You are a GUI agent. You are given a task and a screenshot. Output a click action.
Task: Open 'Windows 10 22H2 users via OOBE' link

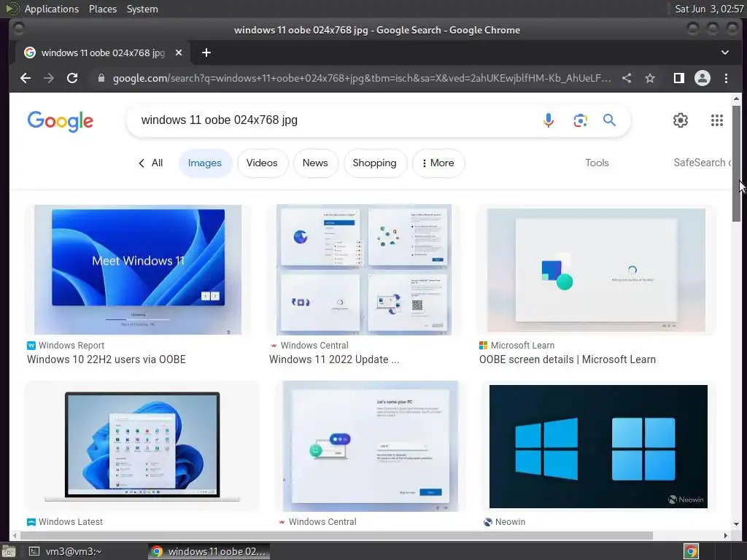[107, 359]
